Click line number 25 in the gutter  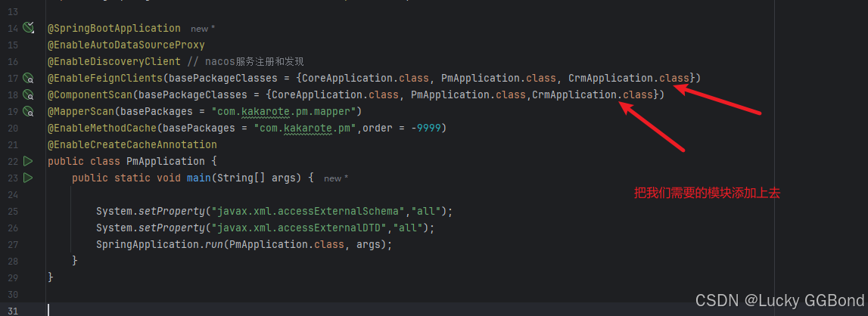[14, 211]
